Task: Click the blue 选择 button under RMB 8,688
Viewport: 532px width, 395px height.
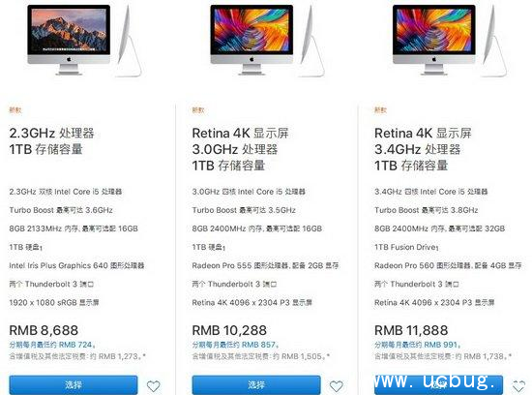Action: (x=74, y=384)
